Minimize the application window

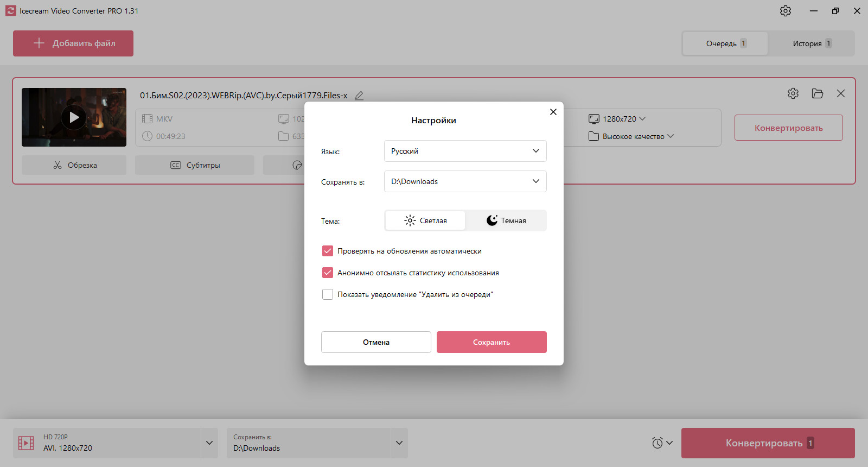click(x=814, y=11)
